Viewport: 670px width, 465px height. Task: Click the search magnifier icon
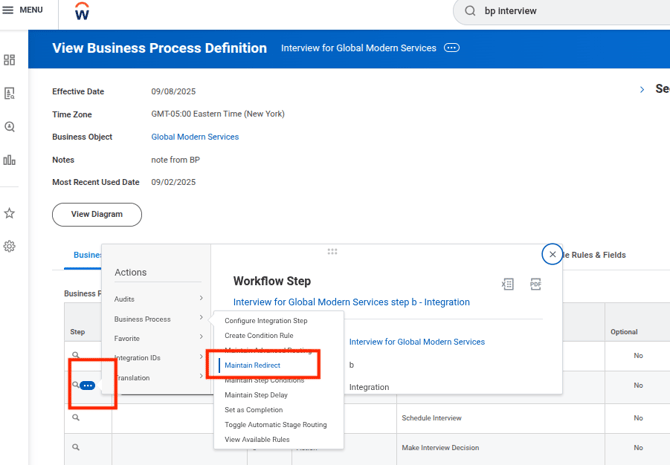pos(470,11)
